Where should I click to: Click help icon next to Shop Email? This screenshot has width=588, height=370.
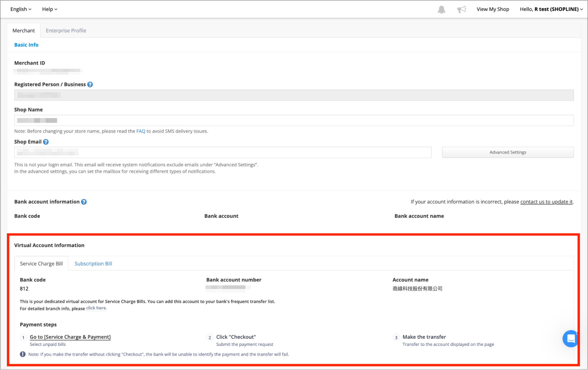coord(46,142)
